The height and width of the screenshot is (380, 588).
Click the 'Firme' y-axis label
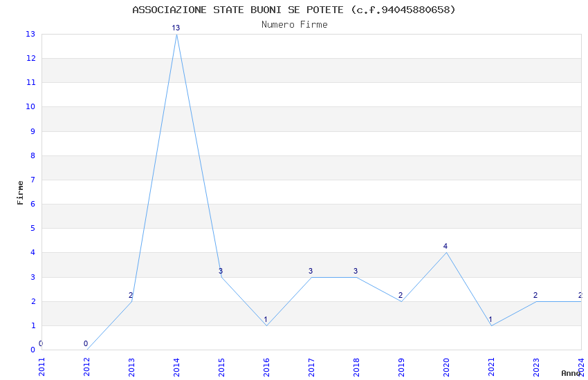pyautogui.click(x=20, y=193)
